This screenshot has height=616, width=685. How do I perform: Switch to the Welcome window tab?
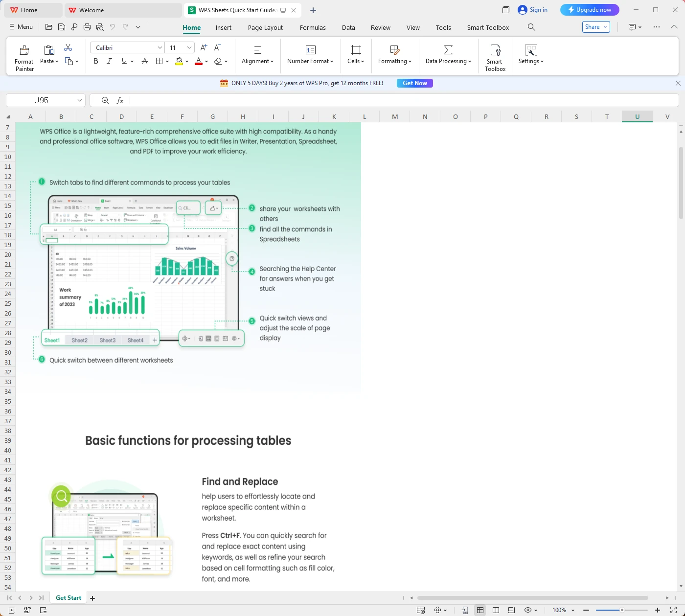[123, 10]
